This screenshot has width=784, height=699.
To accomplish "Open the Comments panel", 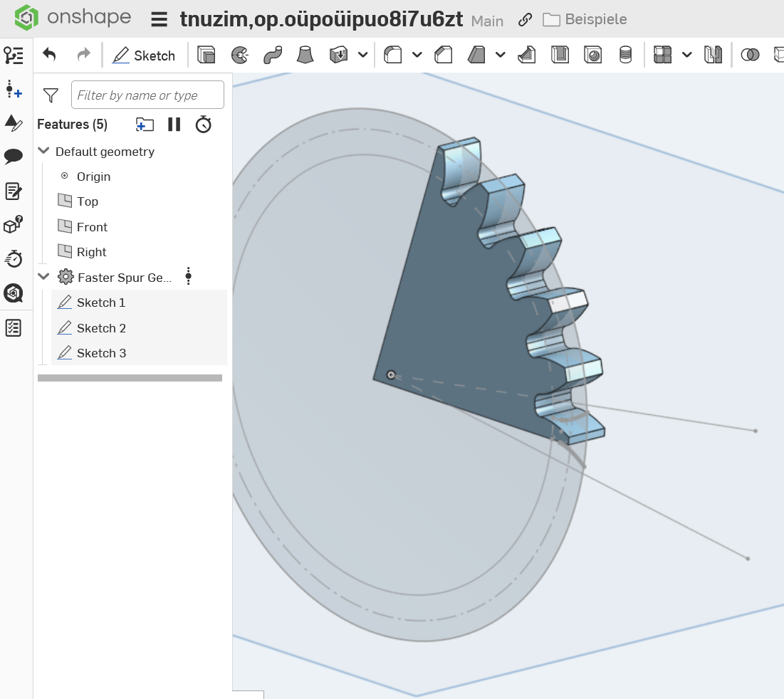I will (x=14, y=157).
